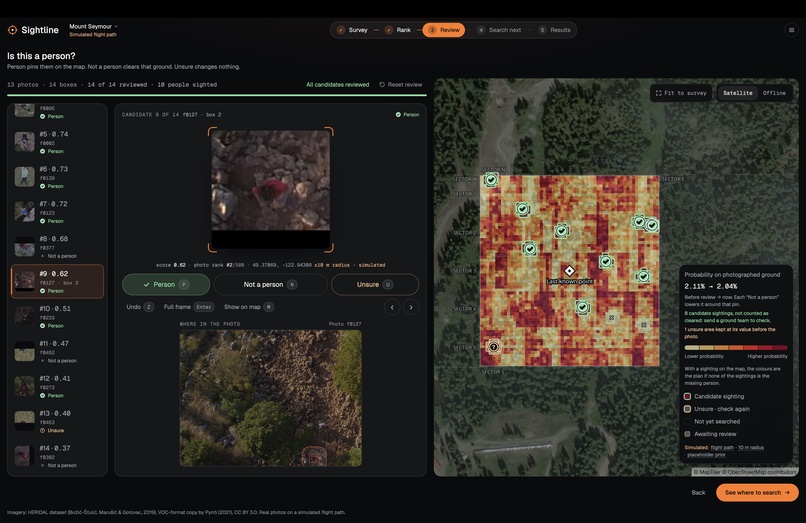Viewport: 806px width, 523px height.
Task: Open the top-right hamburger menu
Action: 791,30
